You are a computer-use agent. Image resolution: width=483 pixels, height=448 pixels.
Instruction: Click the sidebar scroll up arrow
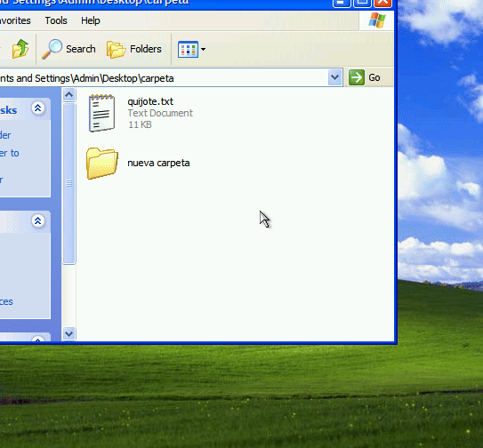click(x=69, y=94)
